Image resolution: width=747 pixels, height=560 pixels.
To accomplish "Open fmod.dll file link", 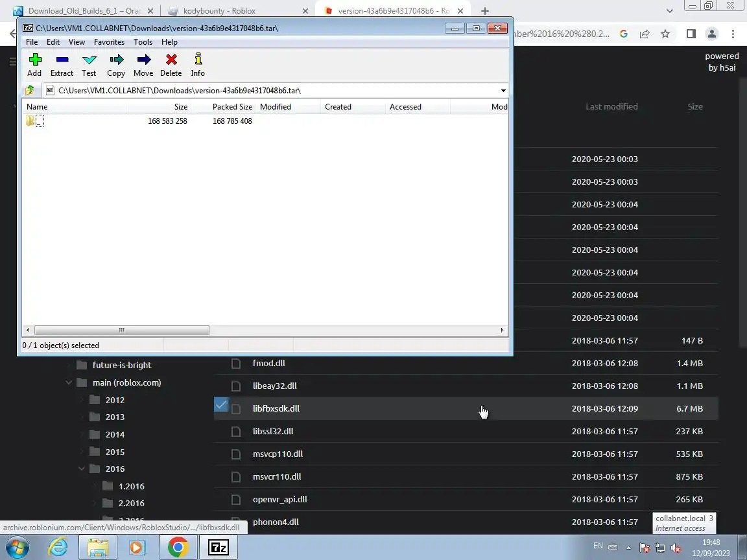I will (268, 364).
